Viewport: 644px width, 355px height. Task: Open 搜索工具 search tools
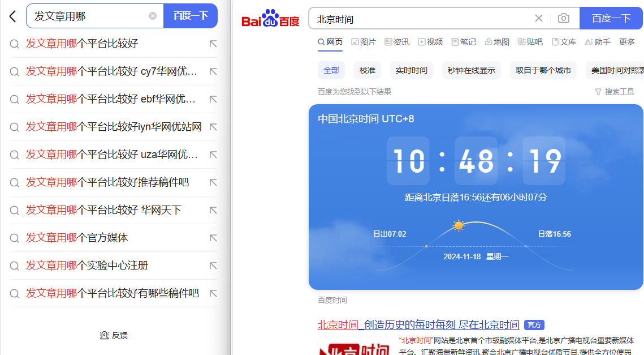615,92
